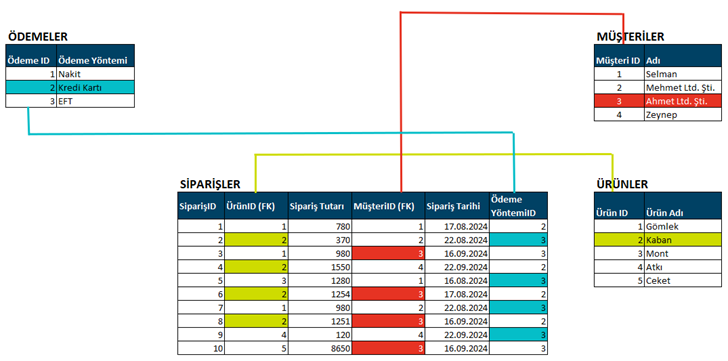Click the yellow Kaban row in ÜRÜNLER
This screenshot has width=728, height=361.
[658, 240]
